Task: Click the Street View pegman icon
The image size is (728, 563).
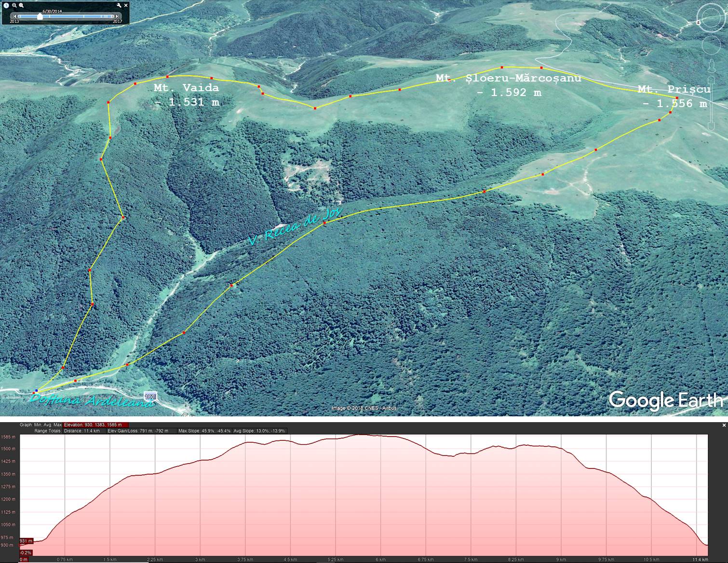Action: 711,66
